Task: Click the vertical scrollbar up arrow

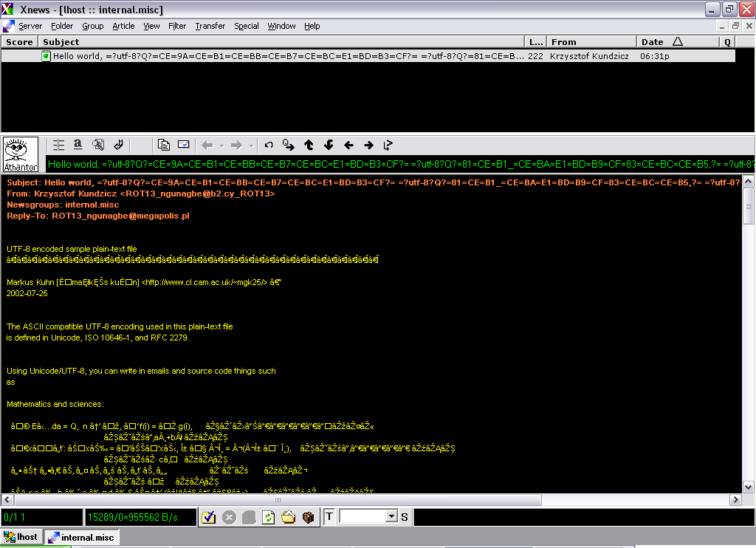Action: pos(749,182)
